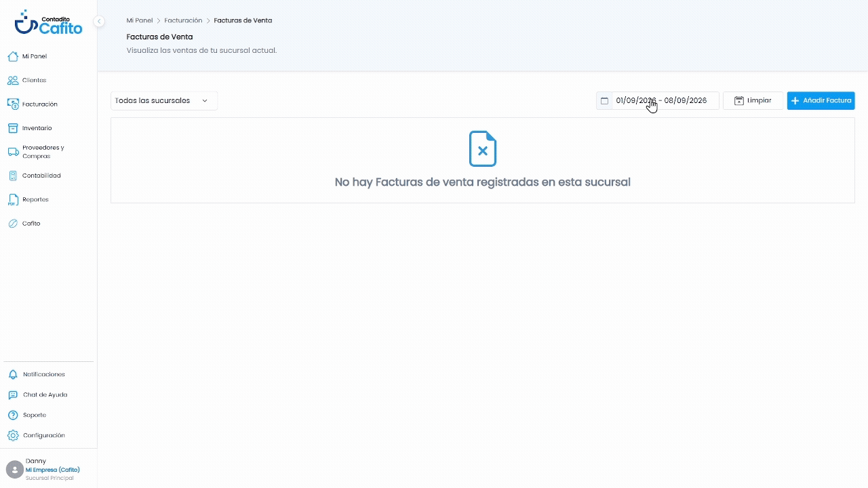
Task: Click the user avatar icon for Danny
Action: tap(14, 469)
